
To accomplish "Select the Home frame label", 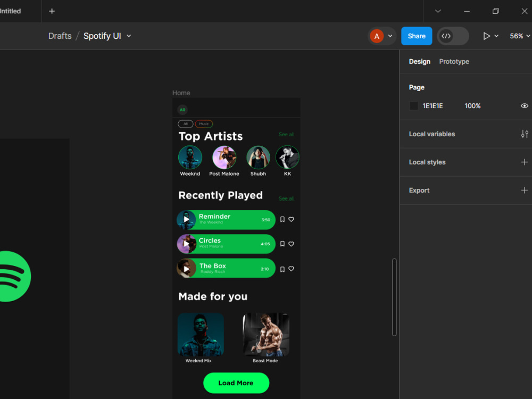I will coord(181,93).
